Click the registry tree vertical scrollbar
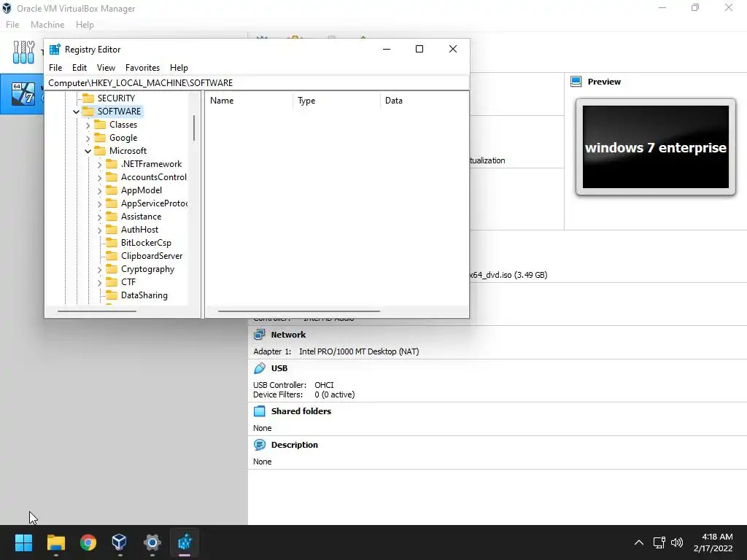Screen dimensions: 747x560 [194, 128]
